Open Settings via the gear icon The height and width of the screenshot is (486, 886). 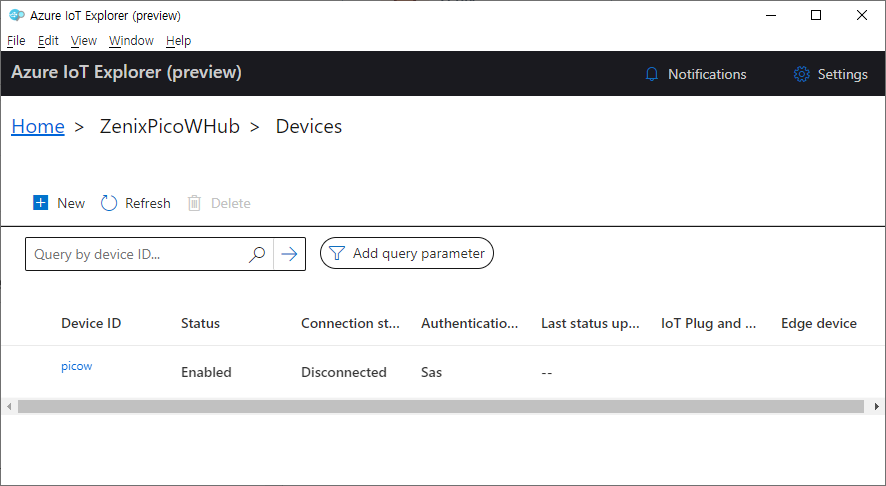[801, 74]
